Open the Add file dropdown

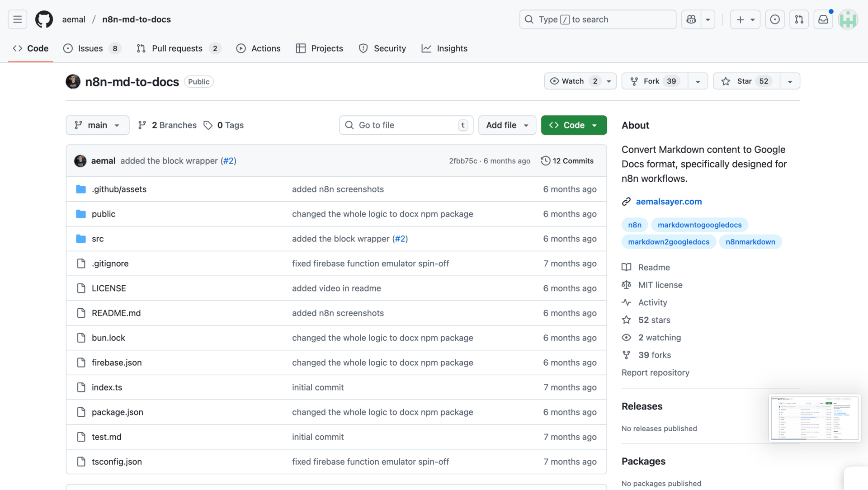click(507, 125)
